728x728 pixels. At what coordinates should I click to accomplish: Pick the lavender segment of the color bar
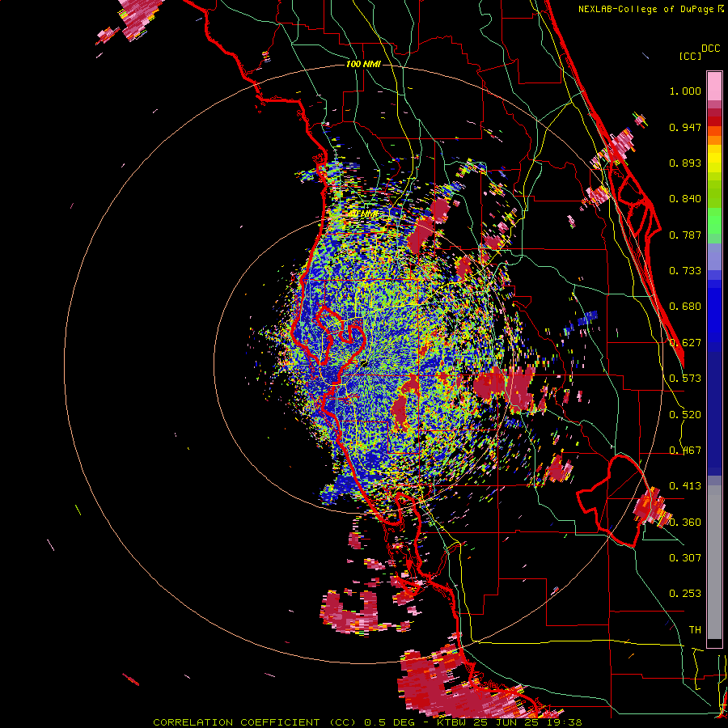(714, 256)
